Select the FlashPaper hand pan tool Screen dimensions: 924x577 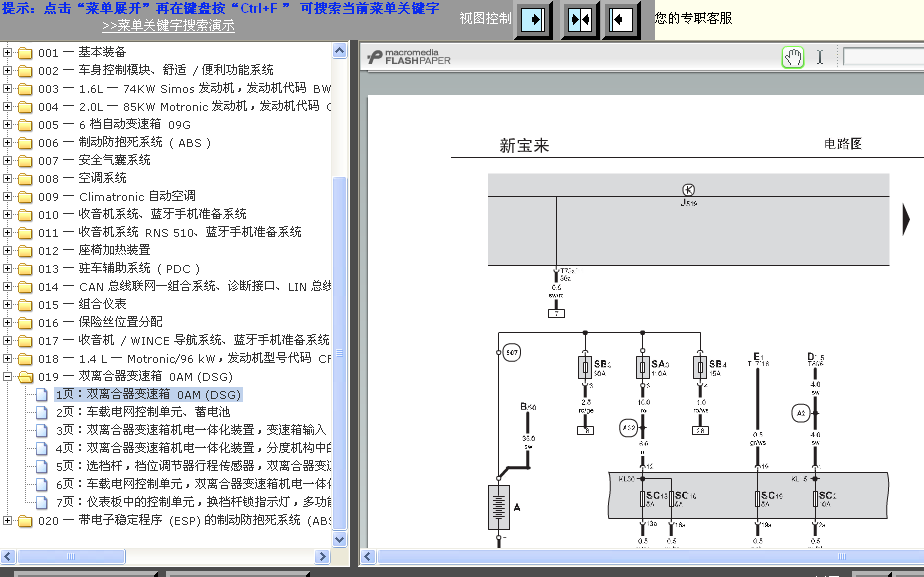click(x=792, y=57)
